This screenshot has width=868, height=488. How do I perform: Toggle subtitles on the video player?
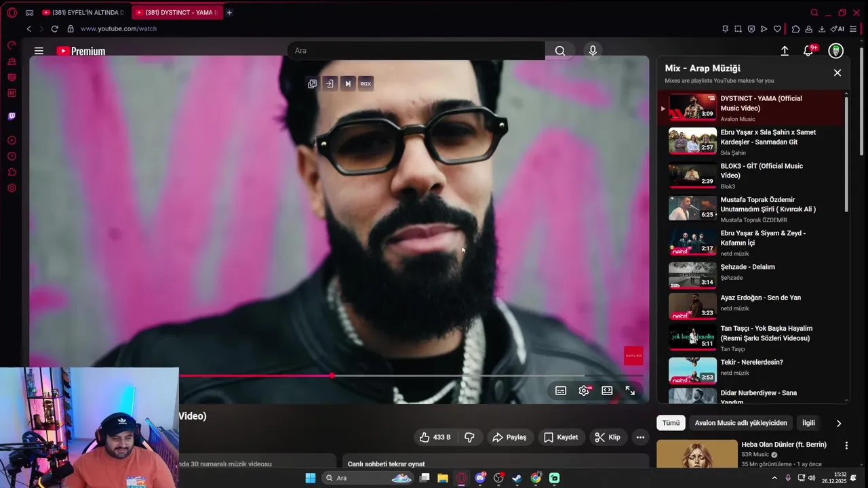coord(561,391)
